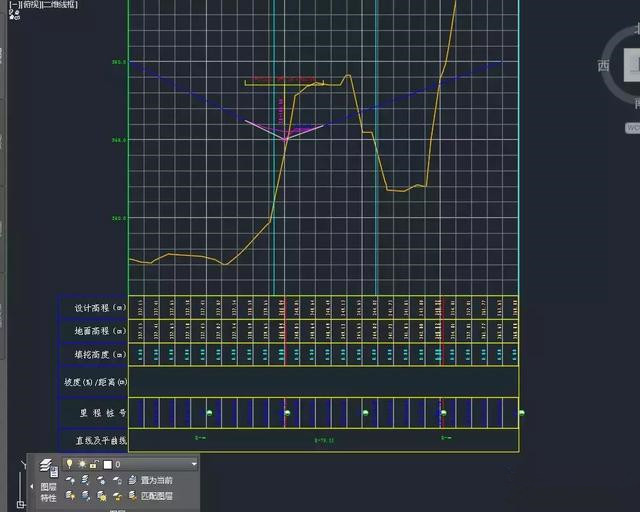Open the white color swatch of layer 0
Image resolution: width=640 pixels, height=512 pixels.
[x=107, y=465]
